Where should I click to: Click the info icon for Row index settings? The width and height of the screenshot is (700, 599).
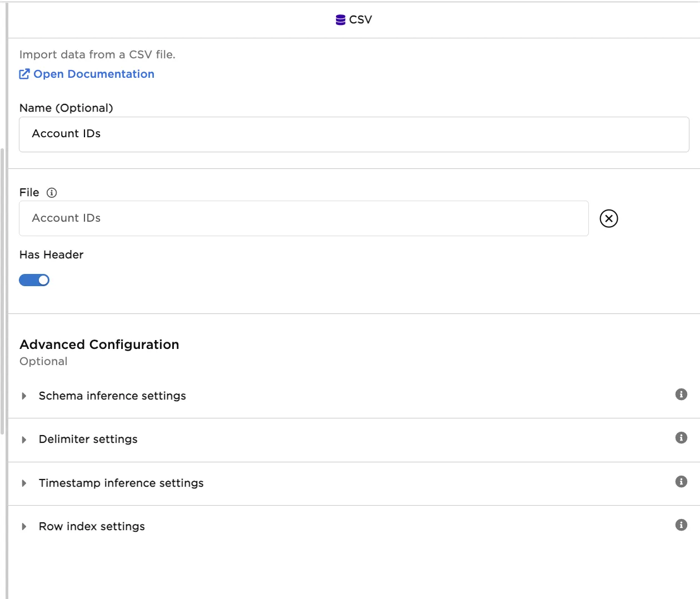pos(681,525)
